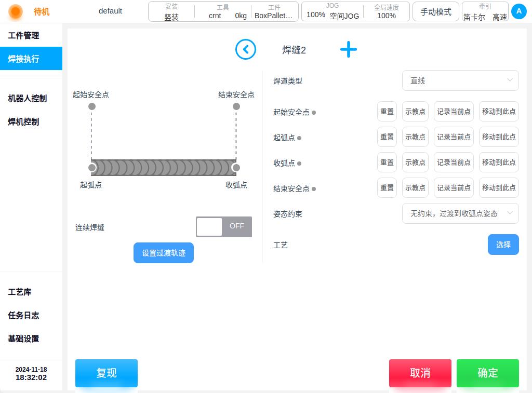This screenshot has width=532, height=393.
Task: Click the blue 选择 process button
Action: pyautogui.click(x=503, y=245)
